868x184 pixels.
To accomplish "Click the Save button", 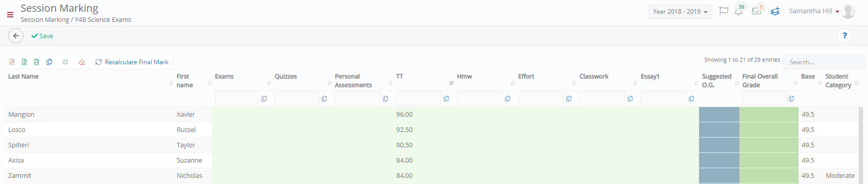I will pos(42,36).
